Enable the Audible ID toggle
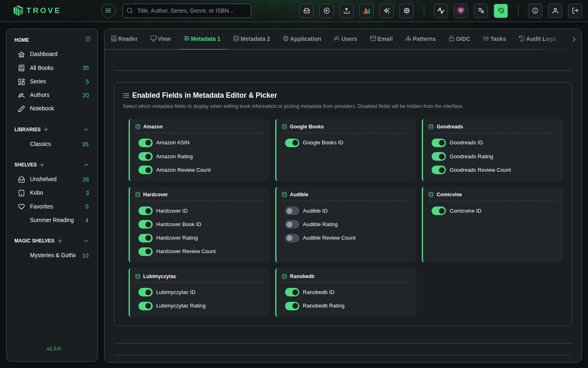This screenshot has width=588, height=368. (x=292, y=211)
